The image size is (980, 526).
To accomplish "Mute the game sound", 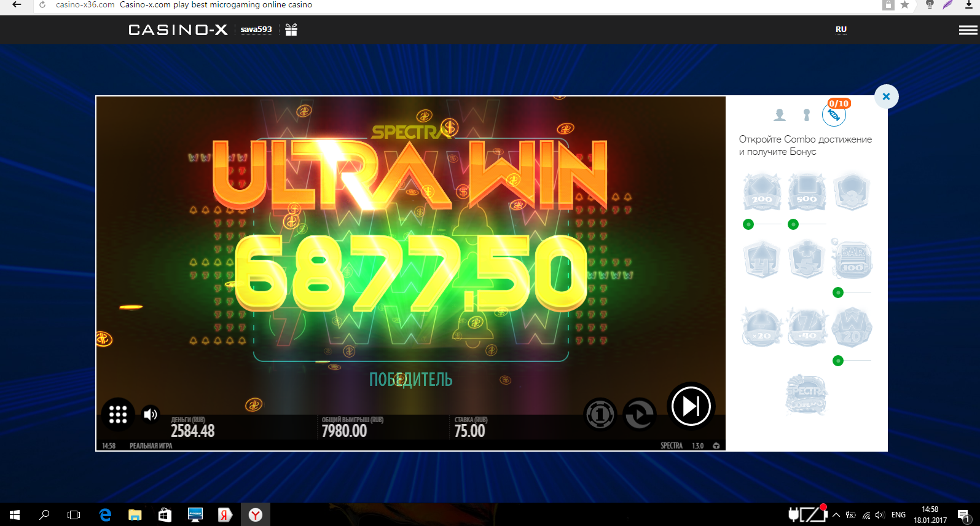I will [150, 414].
